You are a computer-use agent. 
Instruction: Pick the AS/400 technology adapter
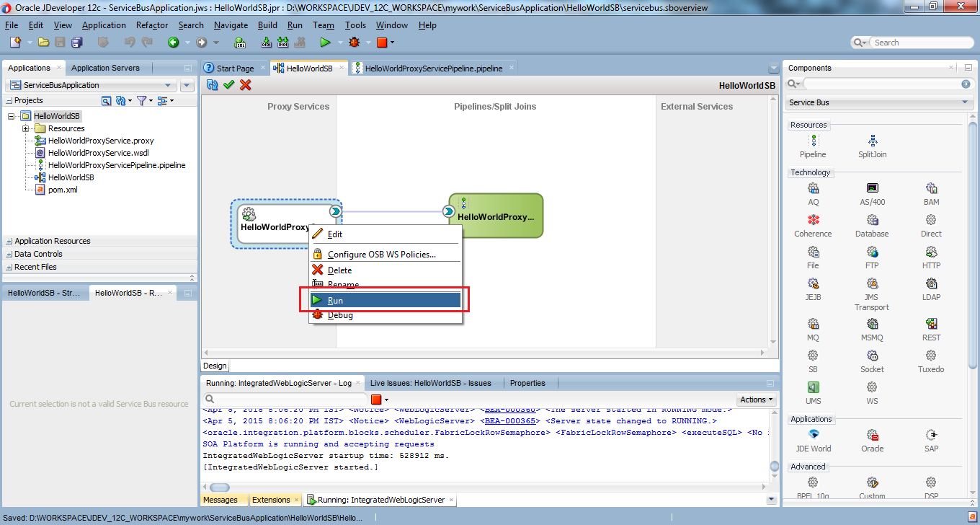point(872,194)
